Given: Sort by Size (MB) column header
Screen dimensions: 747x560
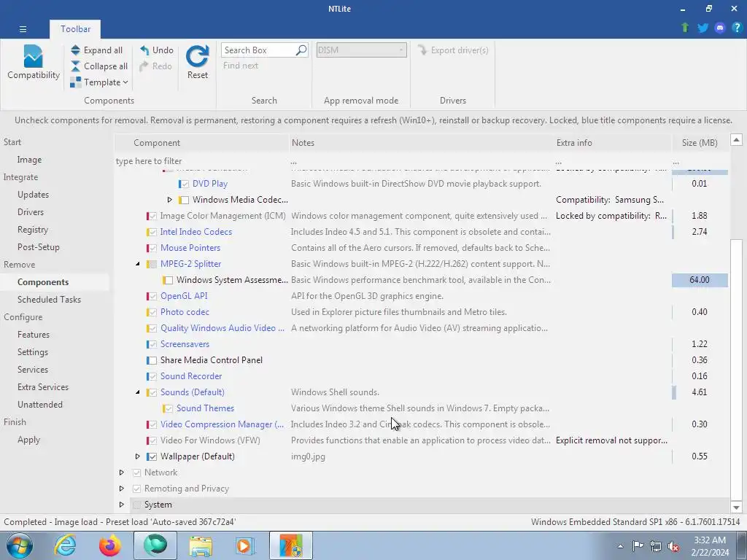Looking at the screenshot, I should tap(700, 142).
